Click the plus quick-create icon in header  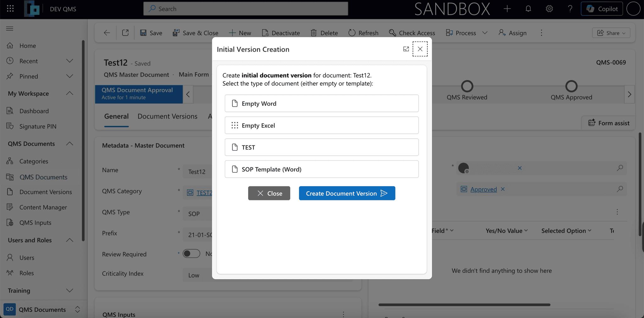(507, 9)
